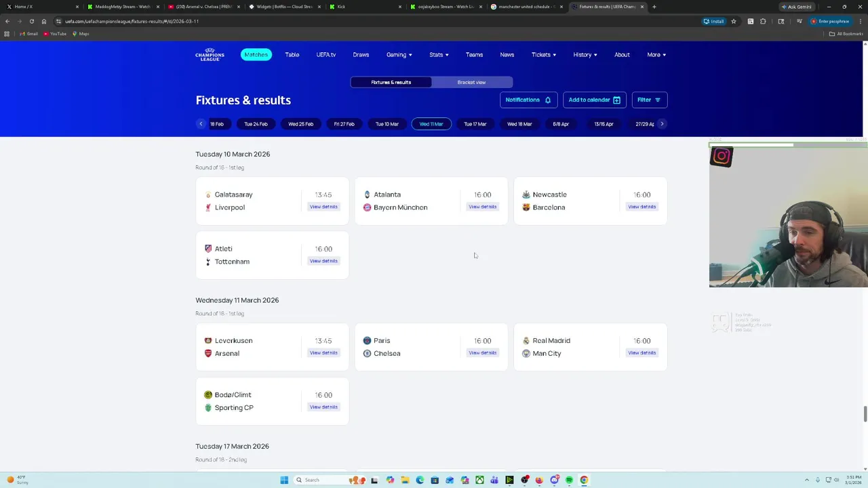The height and width of the screenshot is (488, 868).
Task: Go to UEFA.tv
Action: (x=326, y=55)
